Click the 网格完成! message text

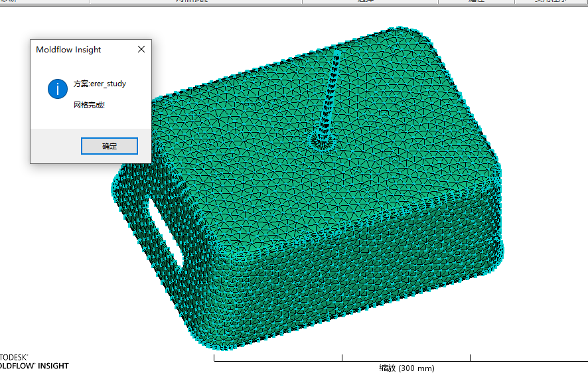click(89, 105)
